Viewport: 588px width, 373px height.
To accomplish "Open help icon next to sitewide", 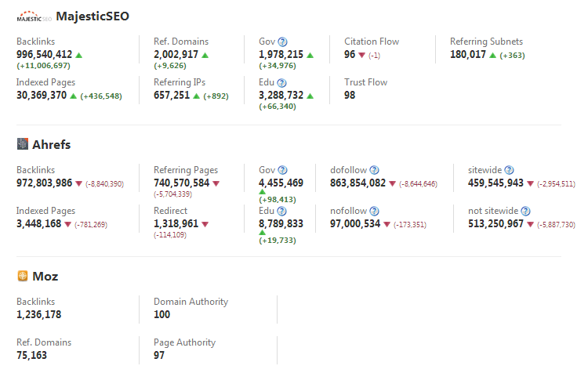I will (509, 170).
